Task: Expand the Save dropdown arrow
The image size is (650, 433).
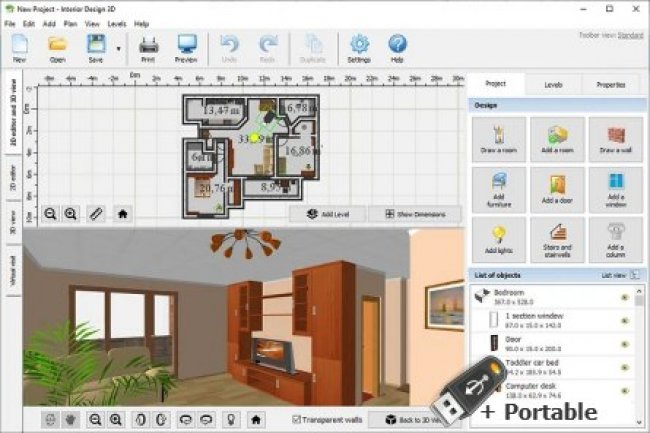Action: [119, 49]
